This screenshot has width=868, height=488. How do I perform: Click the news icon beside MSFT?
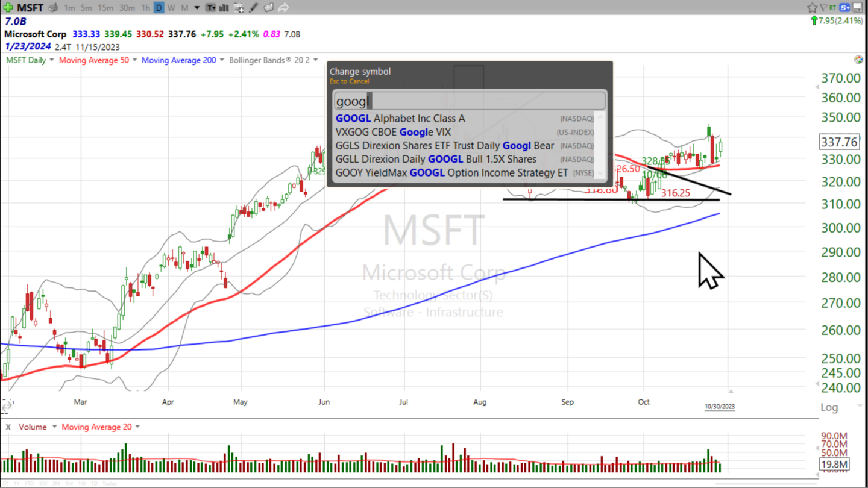pyautogui.click(x=53, y=8)
